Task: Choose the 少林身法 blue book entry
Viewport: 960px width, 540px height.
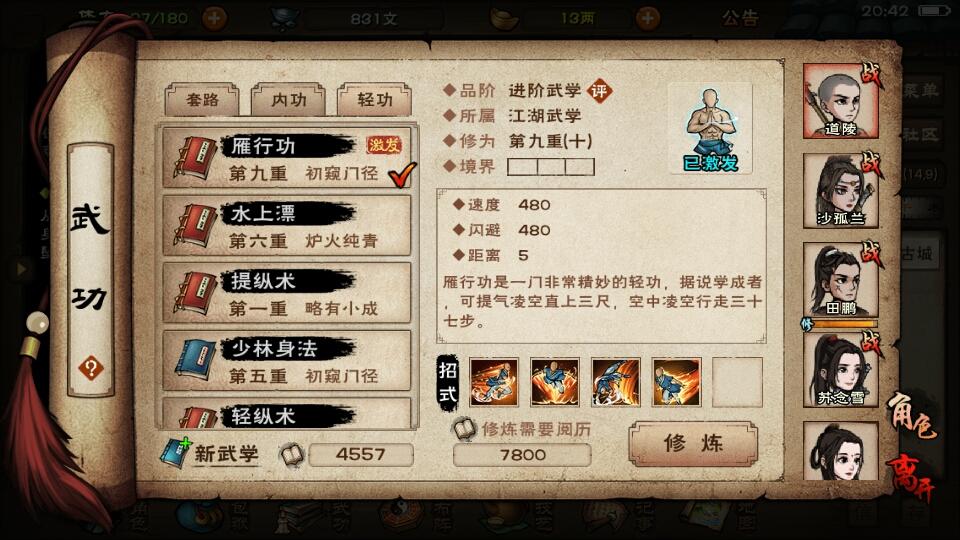Action: pyautogui.click(x=287, y=361)
